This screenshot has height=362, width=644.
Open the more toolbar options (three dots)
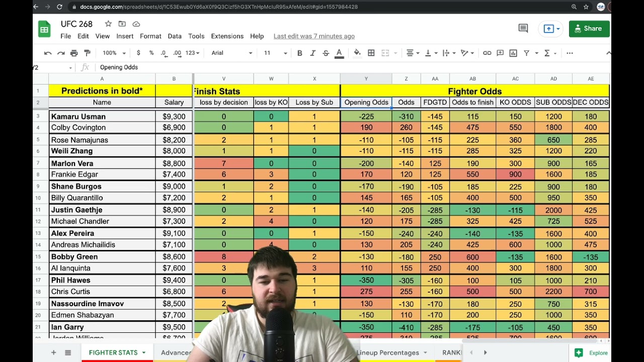click(x=570, y=53)
